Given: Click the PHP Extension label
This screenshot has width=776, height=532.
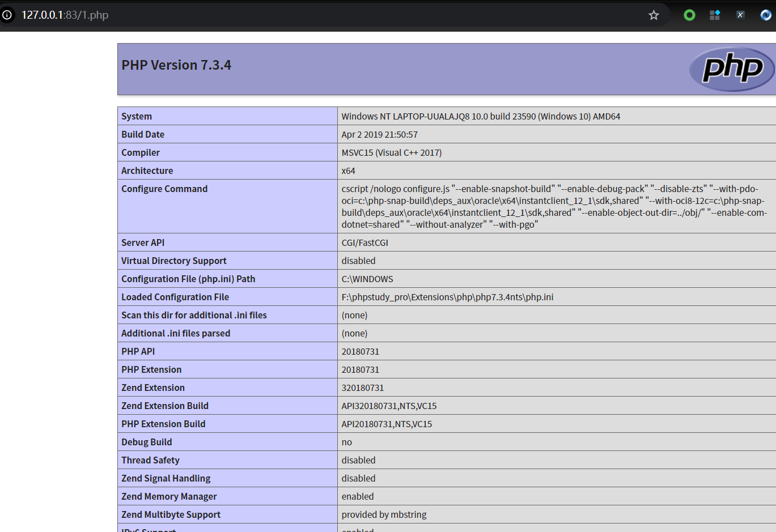Looking at the screenshot, I should [151, 369].
